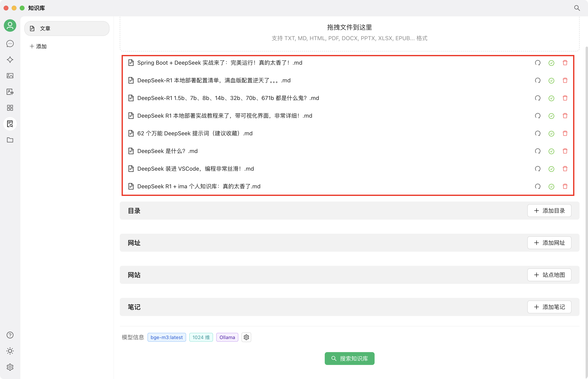
Task: Open the agents star sidebar icon
Action: pos(10,60)
